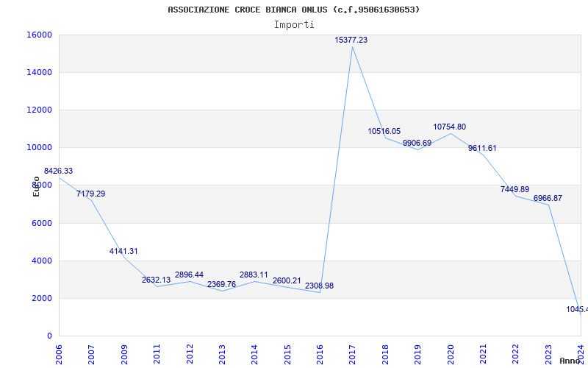The image size is (588, 368).
Task: Select x-axis year 2011
Action: pos(157,354)
